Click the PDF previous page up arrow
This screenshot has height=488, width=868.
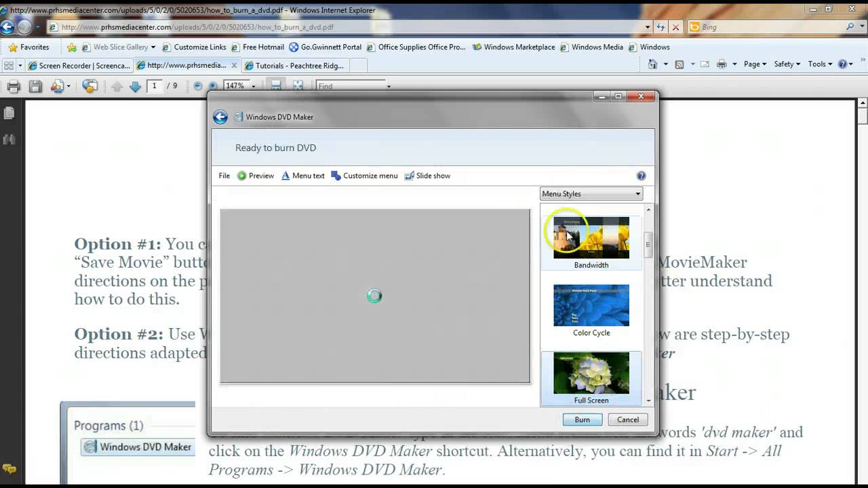[117, 86]
